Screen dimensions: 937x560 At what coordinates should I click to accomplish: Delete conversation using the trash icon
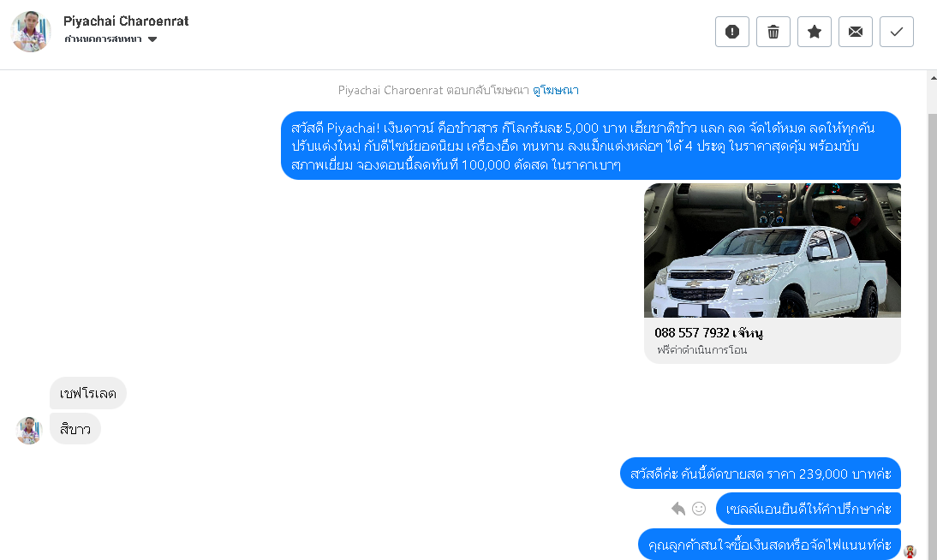click(773, 32)
